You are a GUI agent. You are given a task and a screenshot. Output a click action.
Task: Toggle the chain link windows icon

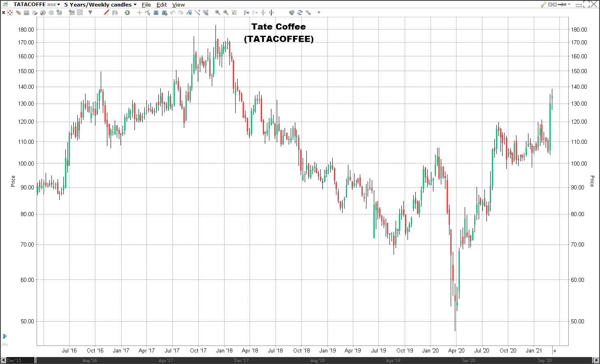coord(552,5)
